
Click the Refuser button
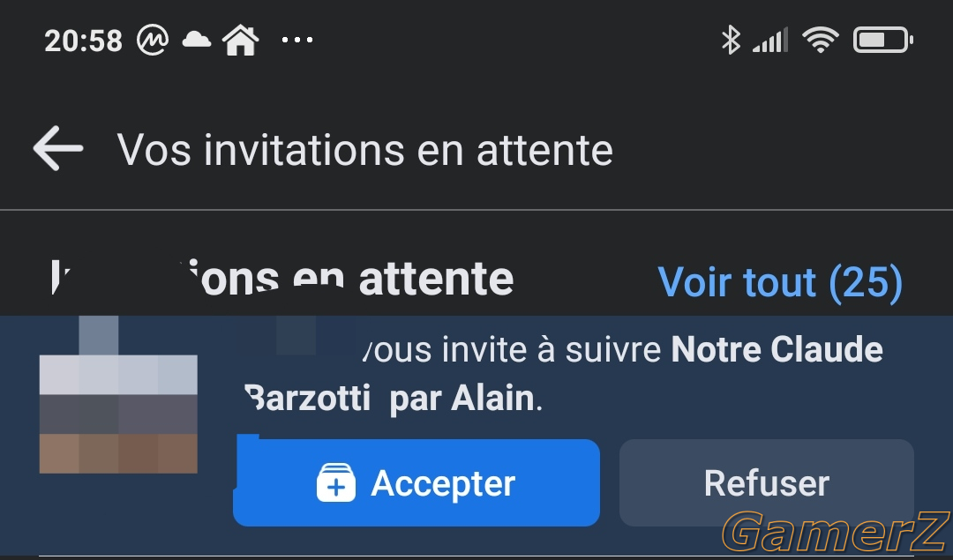point(767,483)
